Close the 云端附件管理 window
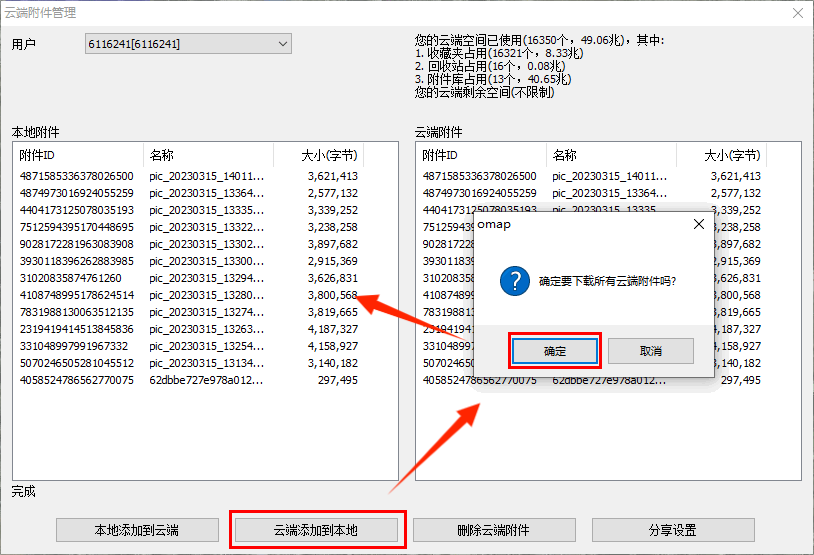Screen dimensions: 814x555 coord(797,13)
